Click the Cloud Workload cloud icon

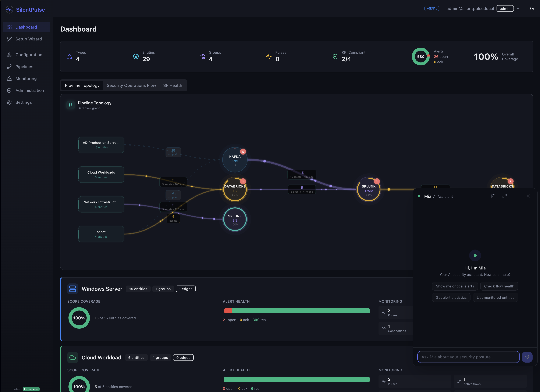click(x=72, y=357)
